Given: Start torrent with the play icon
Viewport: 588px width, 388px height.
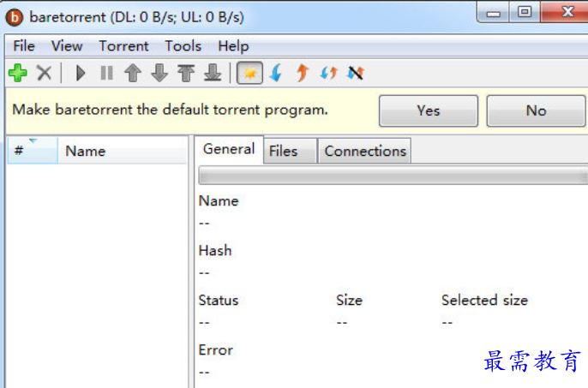Looking at the screenshot, I should (81, 73).
